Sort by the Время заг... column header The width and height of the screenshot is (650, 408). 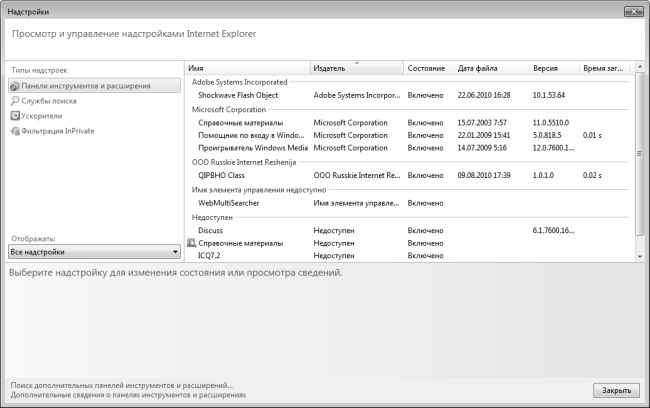[x=604, y=68]
